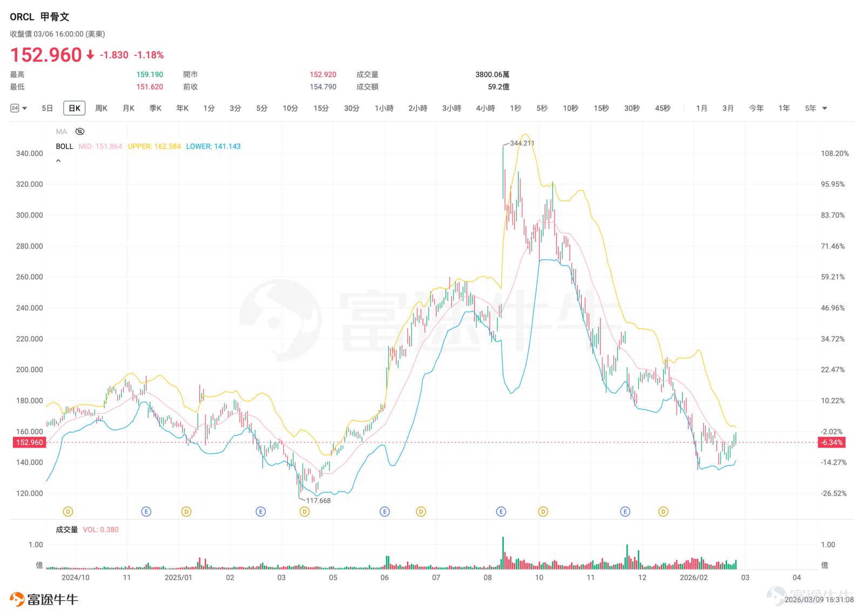This screenshot has width=864, height=616.
Task: Click the E earnings marker between 02 and 03
Action: (x=261, y=511)
